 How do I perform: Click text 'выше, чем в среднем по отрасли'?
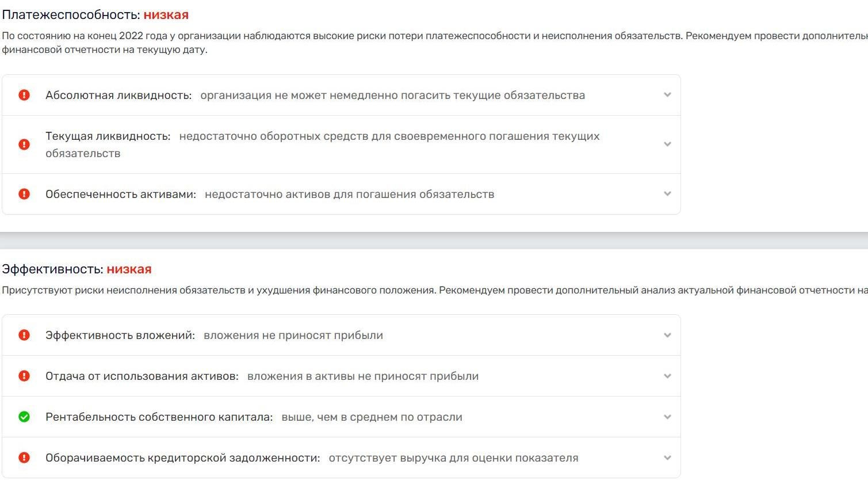pos(372,417)
